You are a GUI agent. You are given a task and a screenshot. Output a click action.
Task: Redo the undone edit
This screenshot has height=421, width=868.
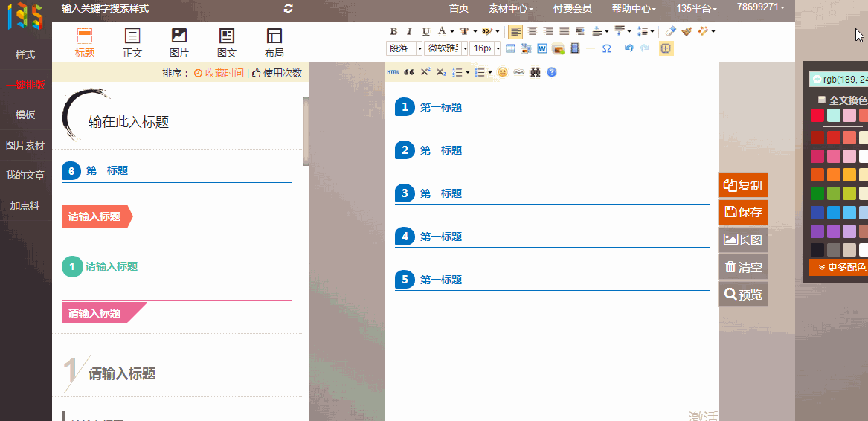pos(644,48)
